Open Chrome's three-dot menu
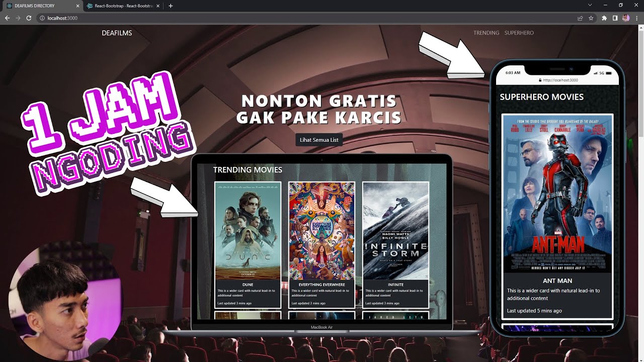Viewport: 644px width, 362px height. pyautogui.click(x=637, y=18)
